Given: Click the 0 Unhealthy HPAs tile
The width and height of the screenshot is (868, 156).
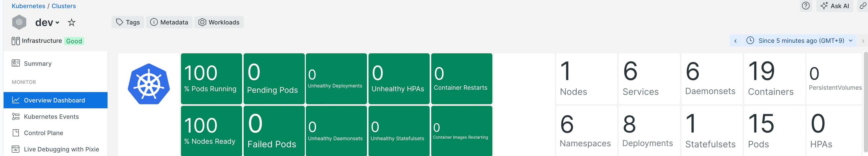Looking at the screenshot, I should point(399,79).
